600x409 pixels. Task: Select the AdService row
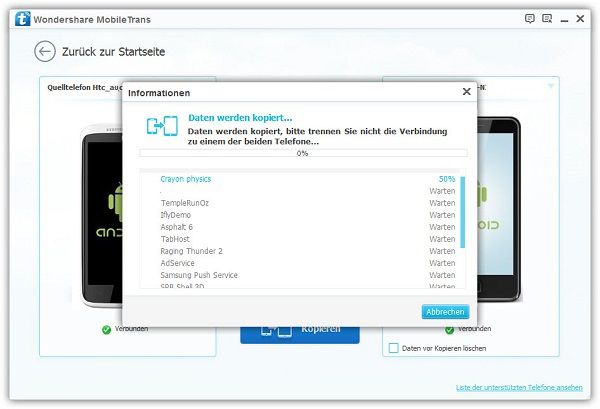point(302,263)
